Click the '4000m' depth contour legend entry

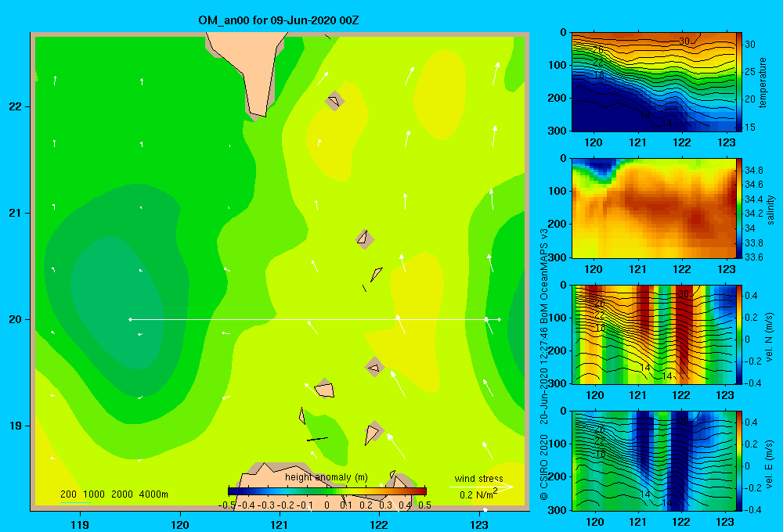[153, 494]
